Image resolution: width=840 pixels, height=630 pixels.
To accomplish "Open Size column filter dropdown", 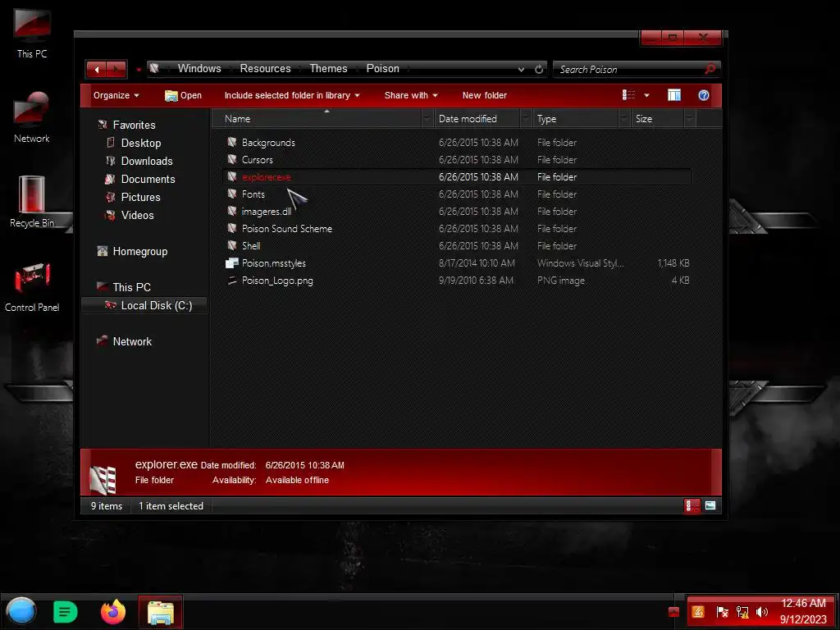I will [690, 119].
